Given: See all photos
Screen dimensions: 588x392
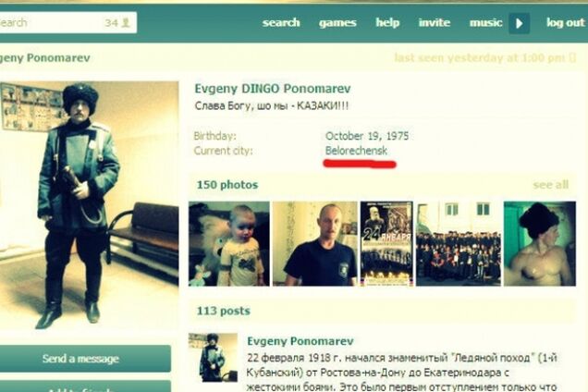Looking at the screenshot, I should pyautogui.click(x=550, y=185).
